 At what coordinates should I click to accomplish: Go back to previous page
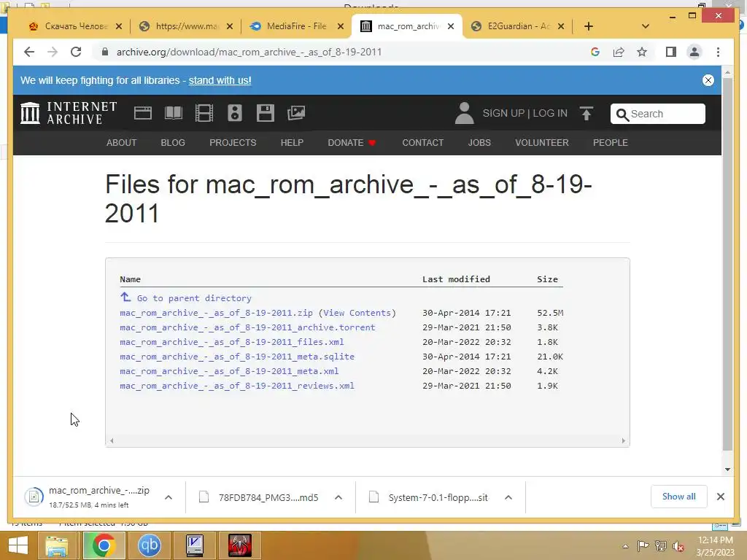[x=29, y=52]
